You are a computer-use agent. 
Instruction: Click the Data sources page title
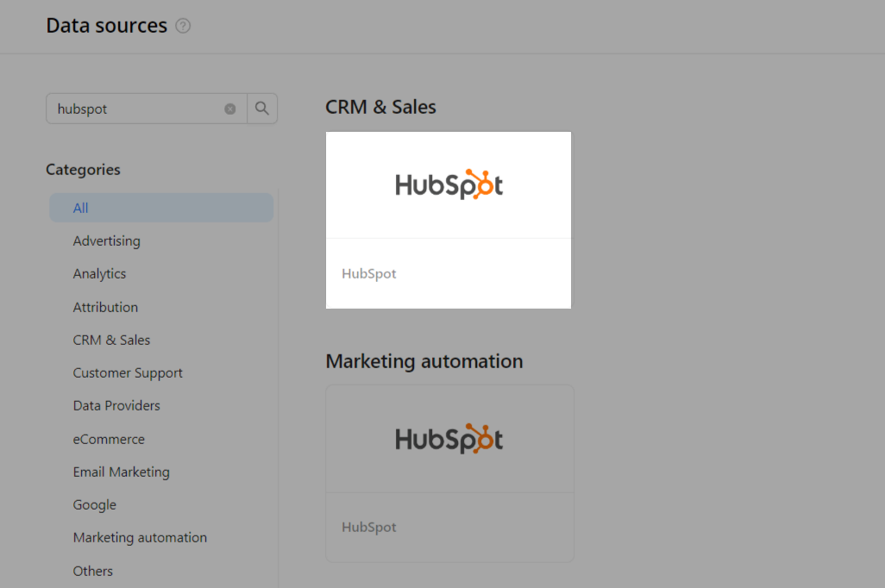point(107,25)
